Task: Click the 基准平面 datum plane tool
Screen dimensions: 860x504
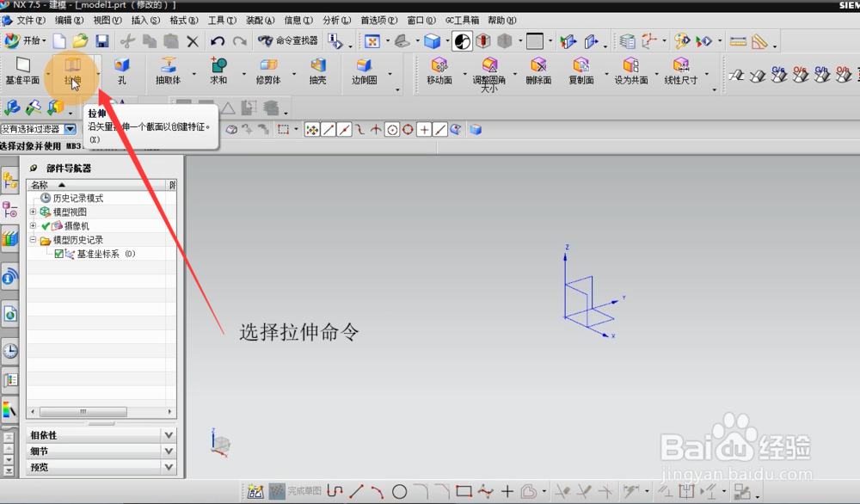Action: coord(22,71)
